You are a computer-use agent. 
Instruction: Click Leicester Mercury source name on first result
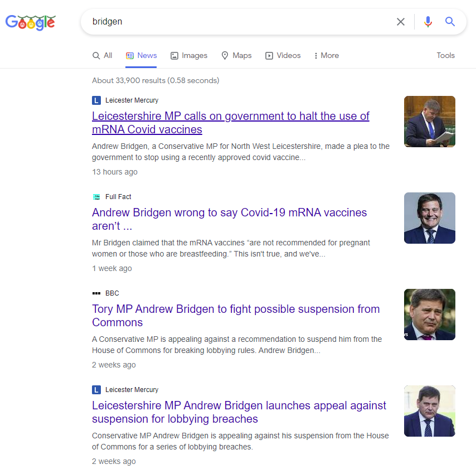tap(132, 100)
